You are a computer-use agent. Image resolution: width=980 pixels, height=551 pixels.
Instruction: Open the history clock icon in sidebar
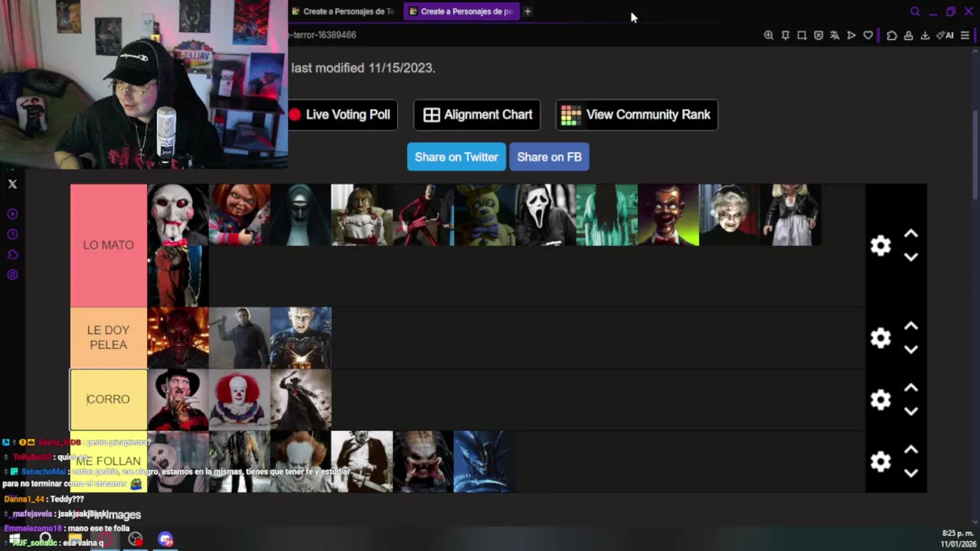click(x=12, y=234)
